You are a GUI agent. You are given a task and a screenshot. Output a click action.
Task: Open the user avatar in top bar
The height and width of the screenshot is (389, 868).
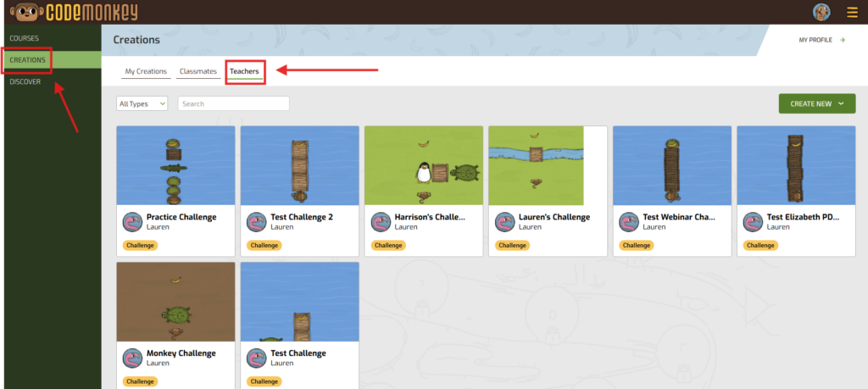(821, 12)
